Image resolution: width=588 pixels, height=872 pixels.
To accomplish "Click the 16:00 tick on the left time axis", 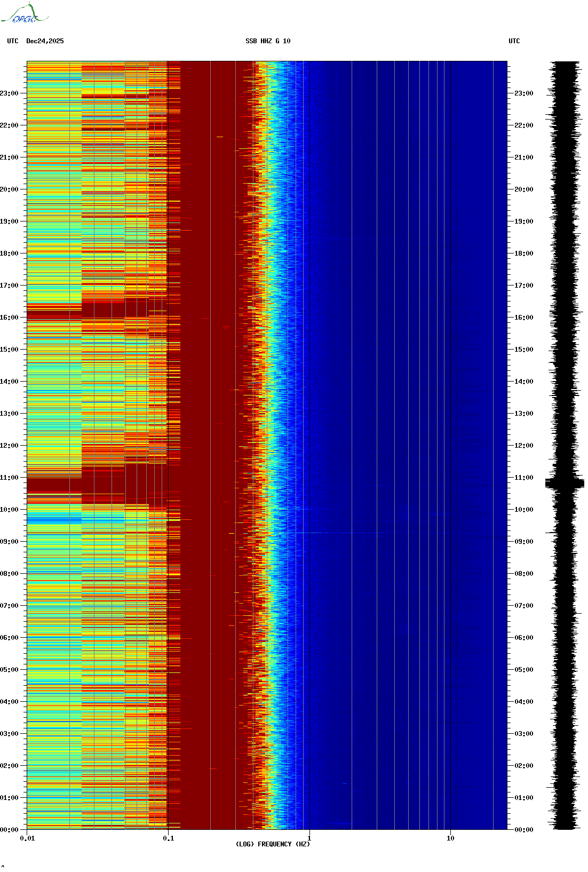I will coord(10,318).
